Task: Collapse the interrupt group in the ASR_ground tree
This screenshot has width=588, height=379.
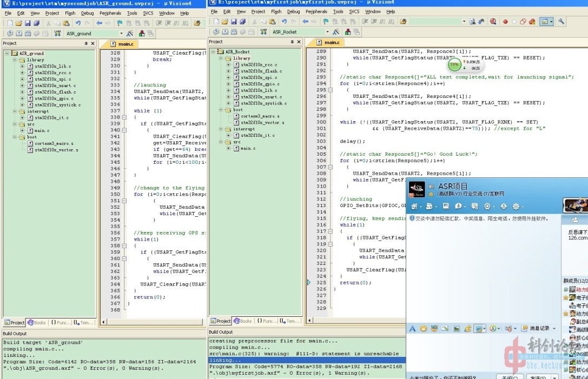Action: tap(15, 111)
